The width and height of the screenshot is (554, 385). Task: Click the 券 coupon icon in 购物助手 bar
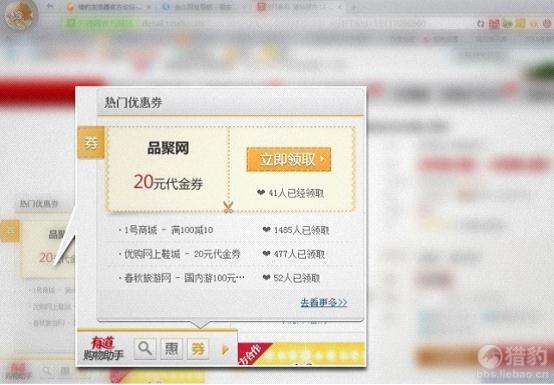[x=198, y=349]
